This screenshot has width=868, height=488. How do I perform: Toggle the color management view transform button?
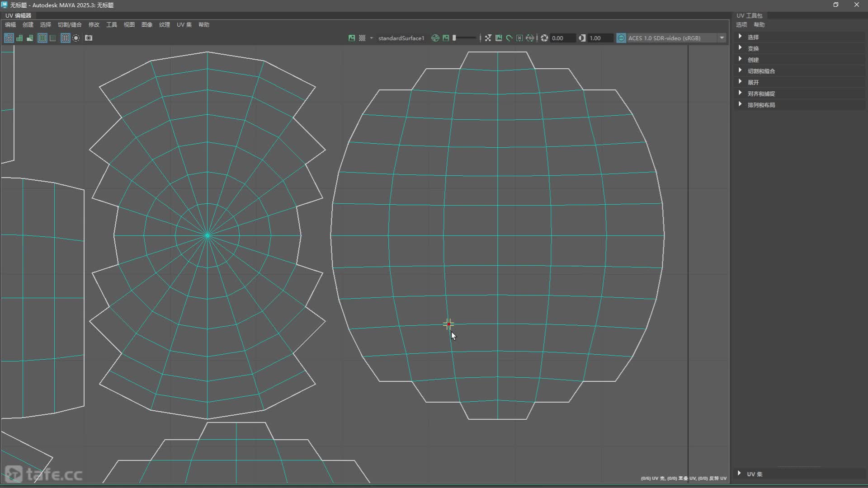tap(621, 38)
